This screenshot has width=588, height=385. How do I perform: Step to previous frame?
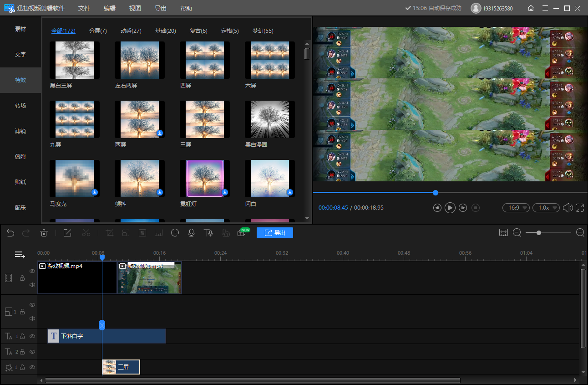(x=437, y=208)
